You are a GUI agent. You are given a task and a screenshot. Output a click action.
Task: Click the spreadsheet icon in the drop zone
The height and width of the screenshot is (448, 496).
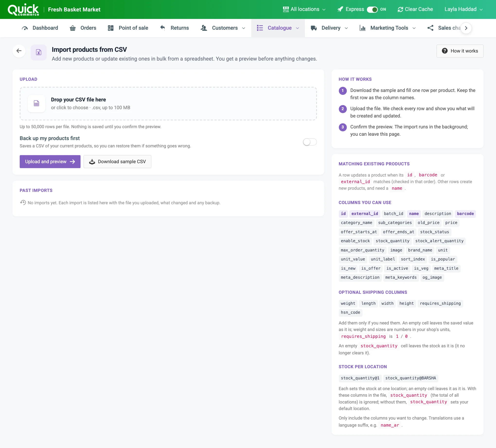click(x=36, y=104)
